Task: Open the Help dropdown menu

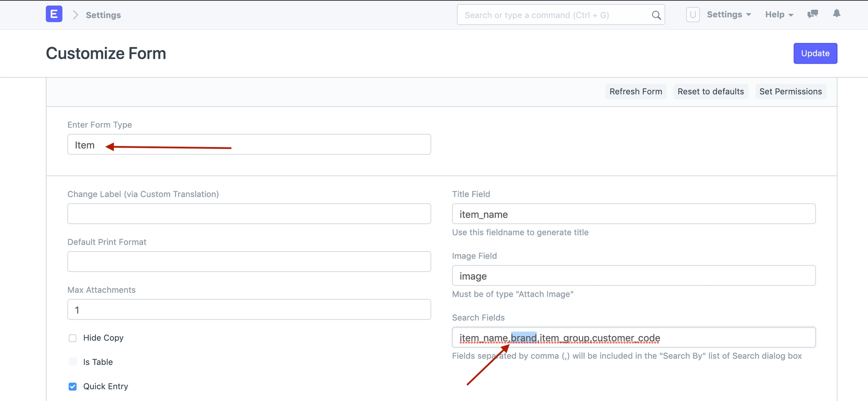Action: tap(779, 15)
